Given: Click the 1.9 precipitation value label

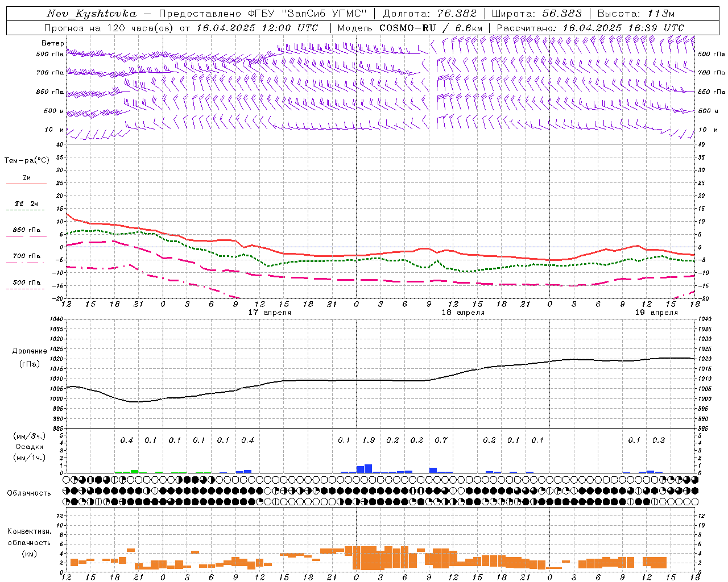Looking at the screenshot, I should pos(369,440).
